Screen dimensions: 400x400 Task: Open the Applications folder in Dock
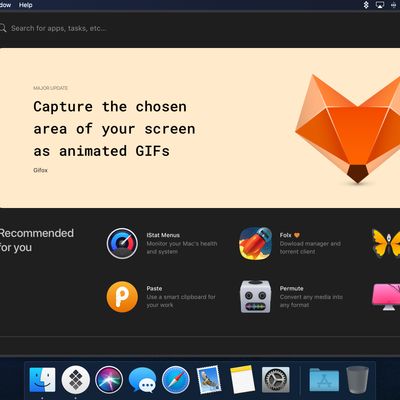coord(324,380)
